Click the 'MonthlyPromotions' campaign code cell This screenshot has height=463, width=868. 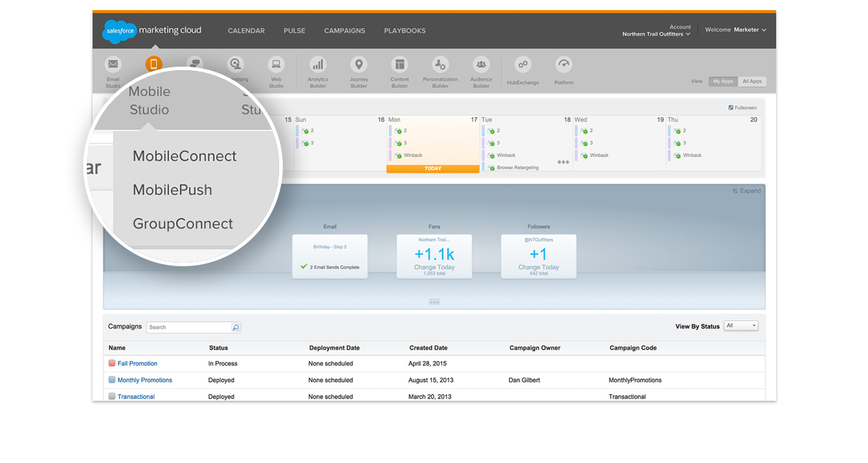coord(635,380)
